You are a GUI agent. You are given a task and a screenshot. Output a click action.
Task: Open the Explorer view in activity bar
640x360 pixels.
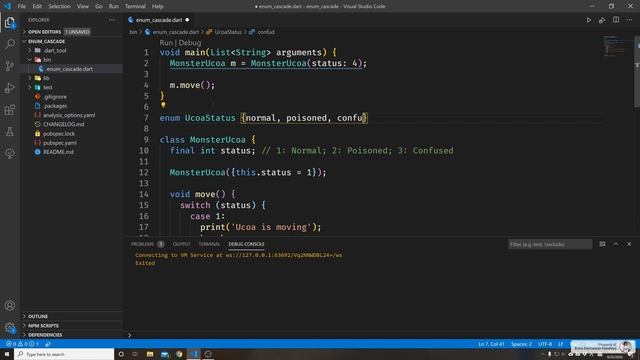10,22
